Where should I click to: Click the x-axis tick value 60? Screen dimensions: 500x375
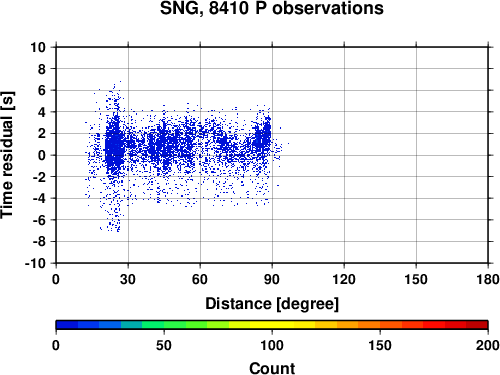point(200,279)
